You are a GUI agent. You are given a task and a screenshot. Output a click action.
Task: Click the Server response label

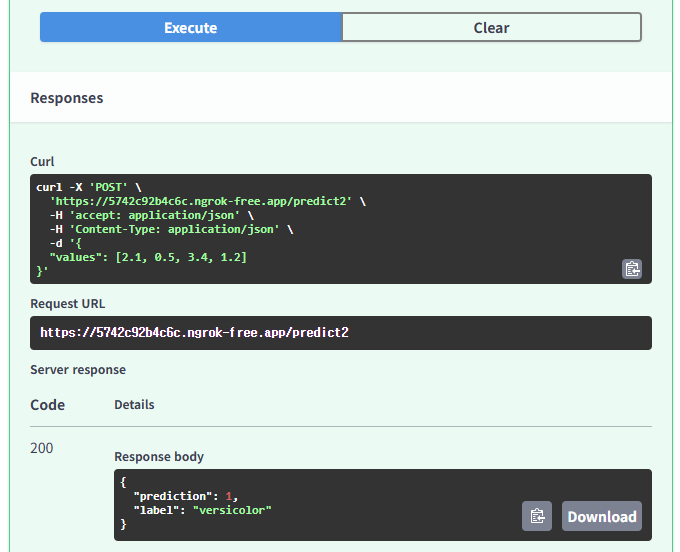(x=78, y=370)
